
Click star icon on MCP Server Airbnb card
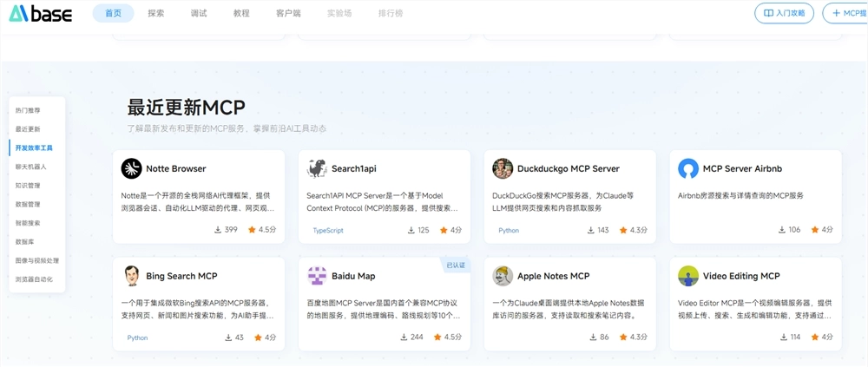click(815, 230)
